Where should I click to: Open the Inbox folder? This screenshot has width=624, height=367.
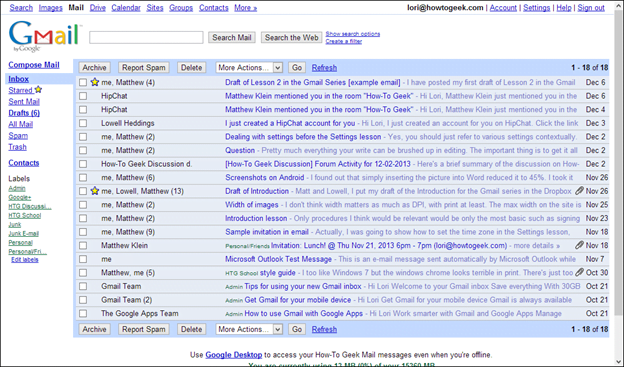click(x=19, y=79)
